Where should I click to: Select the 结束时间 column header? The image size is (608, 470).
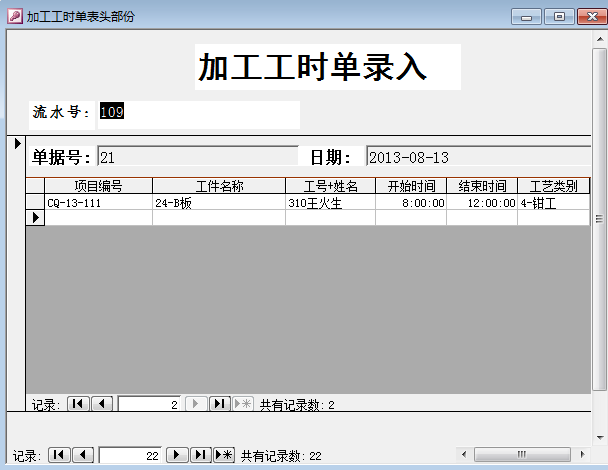point(482,186)
